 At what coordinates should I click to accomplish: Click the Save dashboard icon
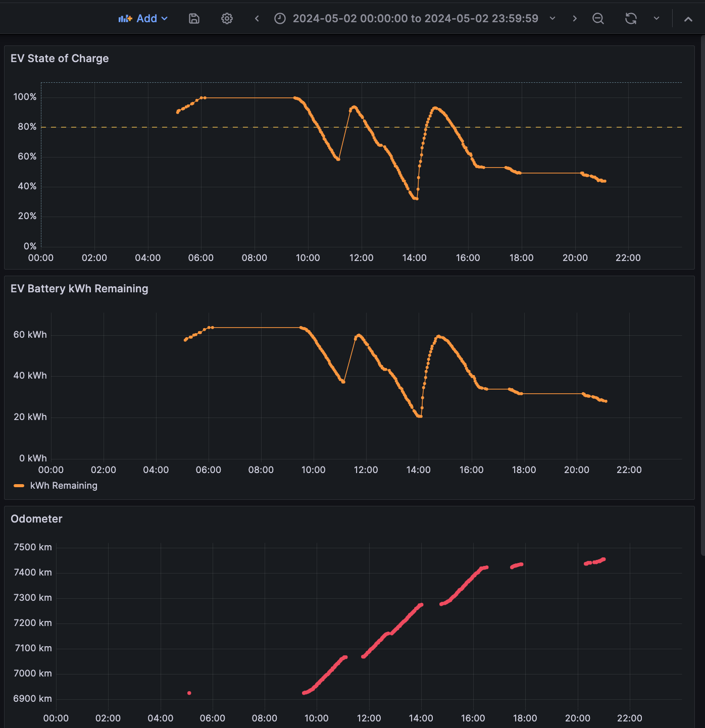194,19
